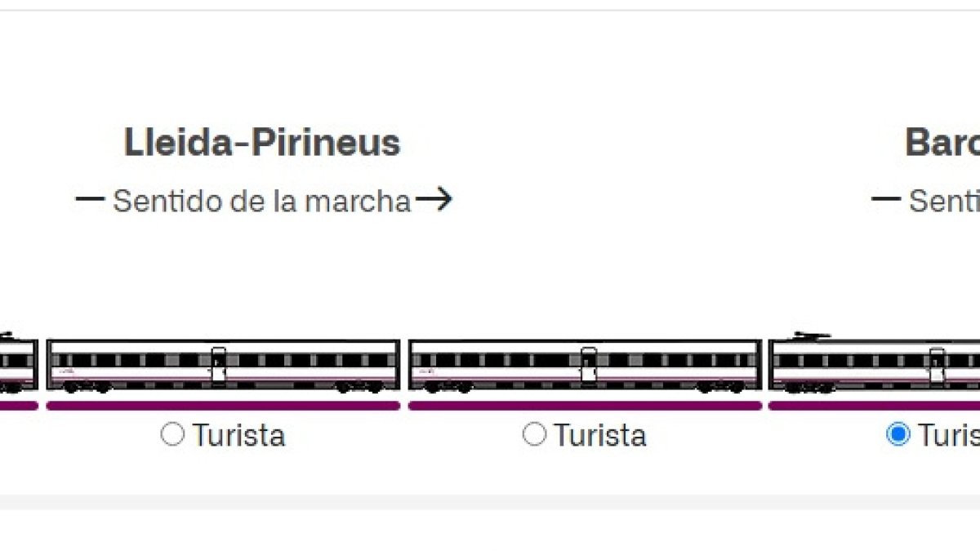980x551 pixels.
Task: Click the door on the Lleida-Pirineus car
Action: (218, 365)
